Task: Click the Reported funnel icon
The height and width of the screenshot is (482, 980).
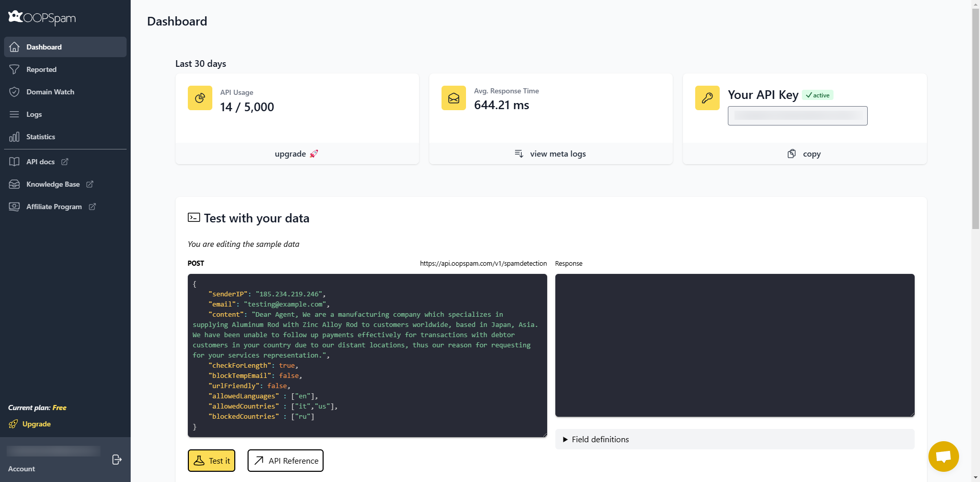Action: coord(14,69)
